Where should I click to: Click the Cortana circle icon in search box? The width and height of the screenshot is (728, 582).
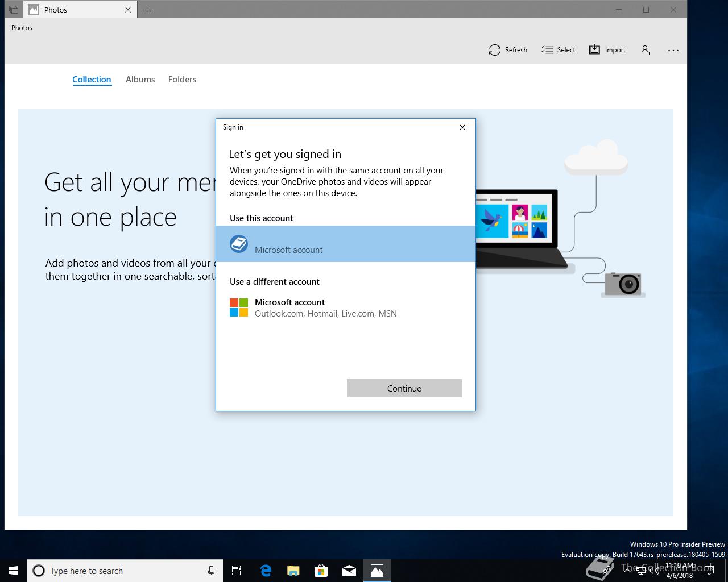(39, 571)
